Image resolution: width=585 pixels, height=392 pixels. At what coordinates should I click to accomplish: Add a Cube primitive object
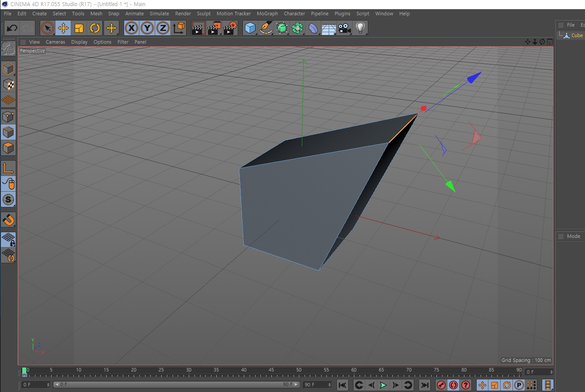click(x=250, y=28)
